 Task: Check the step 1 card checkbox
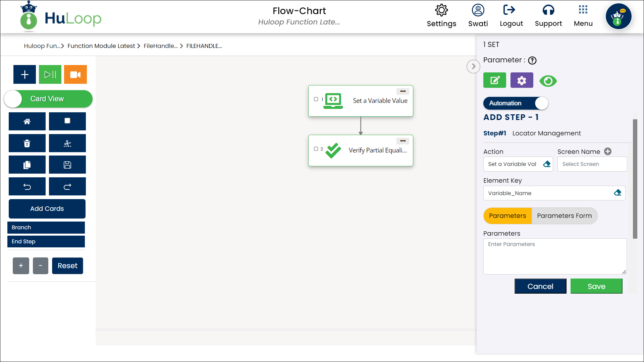[x=316, y=99]
